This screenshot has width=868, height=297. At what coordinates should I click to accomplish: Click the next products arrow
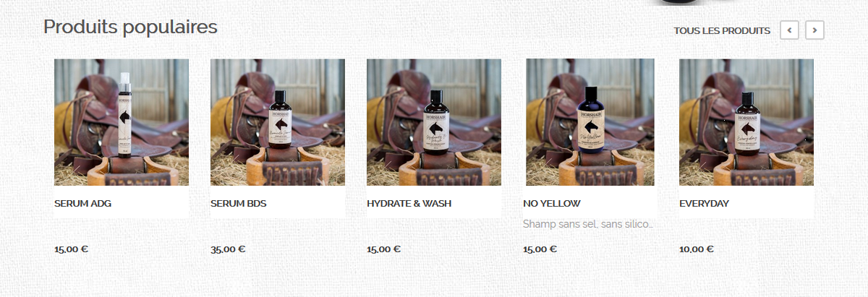click(x=815, y=30)
